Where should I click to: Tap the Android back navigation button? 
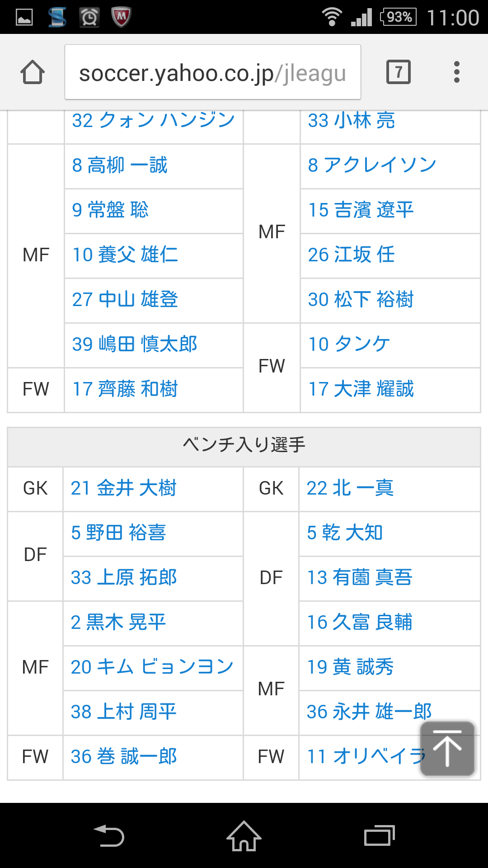[x=109, y=835]
